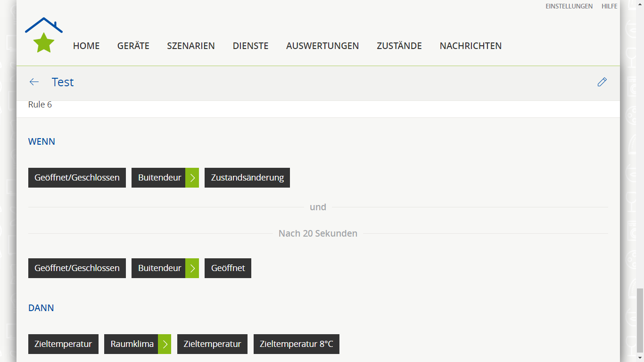Open the EINSTELLUNGEN link

(x=569, y=6)
